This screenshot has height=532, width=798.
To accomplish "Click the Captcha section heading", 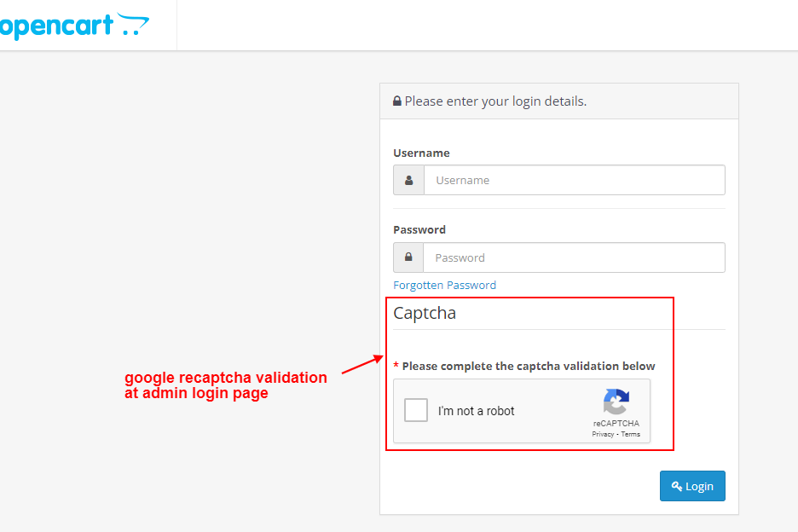I will click(x=425, y=313).
